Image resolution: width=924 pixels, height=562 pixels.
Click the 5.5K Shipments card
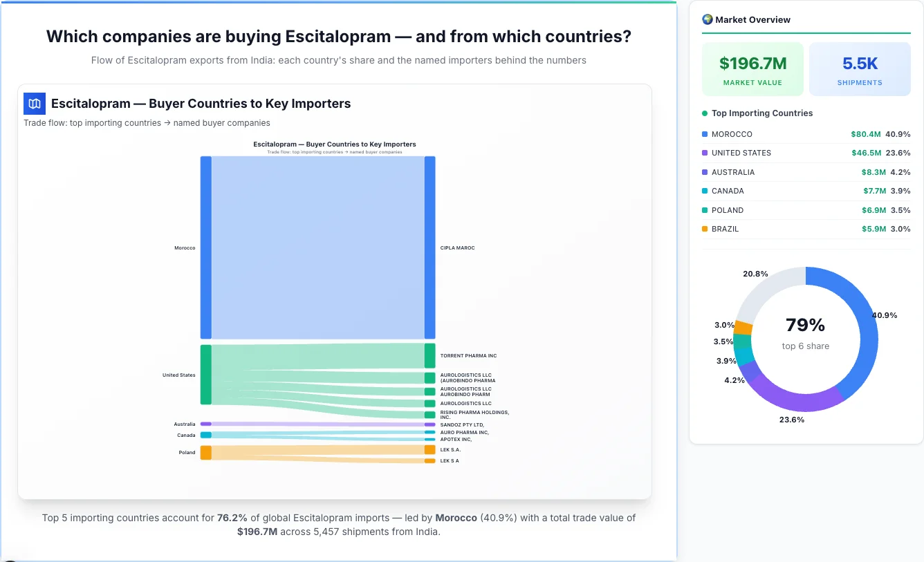tap(860, 68)
